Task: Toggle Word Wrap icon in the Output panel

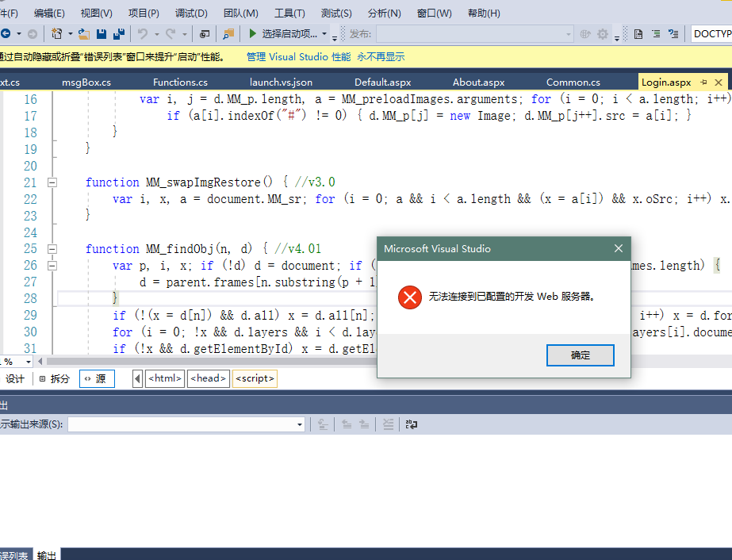Action: (412, 424)
